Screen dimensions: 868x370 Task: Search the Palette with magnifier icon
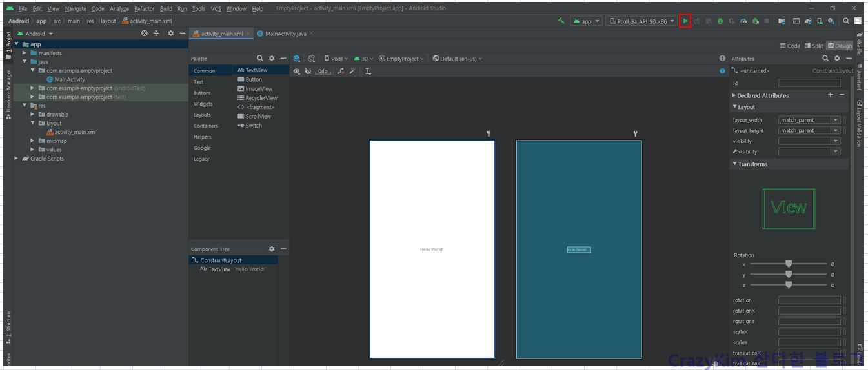(260, 58)
